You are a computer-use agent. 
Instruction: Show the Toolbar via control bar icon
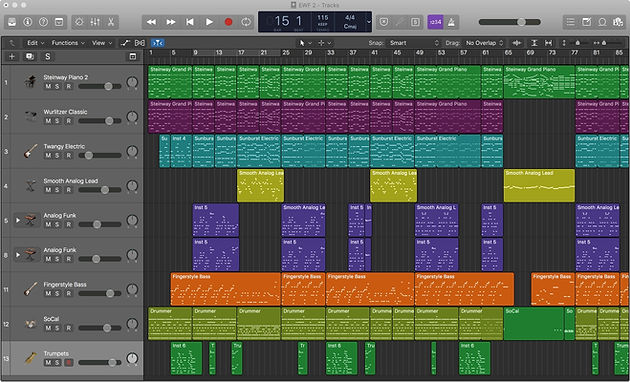pyautogui.click(x=59, y=22)
